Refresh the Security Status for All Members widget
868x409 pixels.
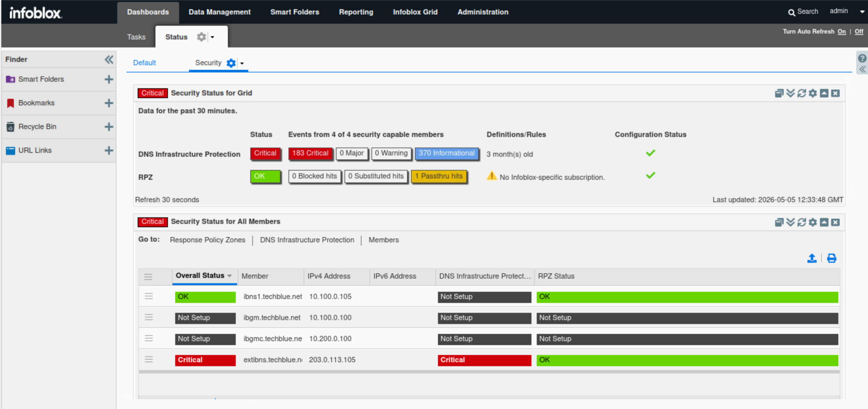801,222
